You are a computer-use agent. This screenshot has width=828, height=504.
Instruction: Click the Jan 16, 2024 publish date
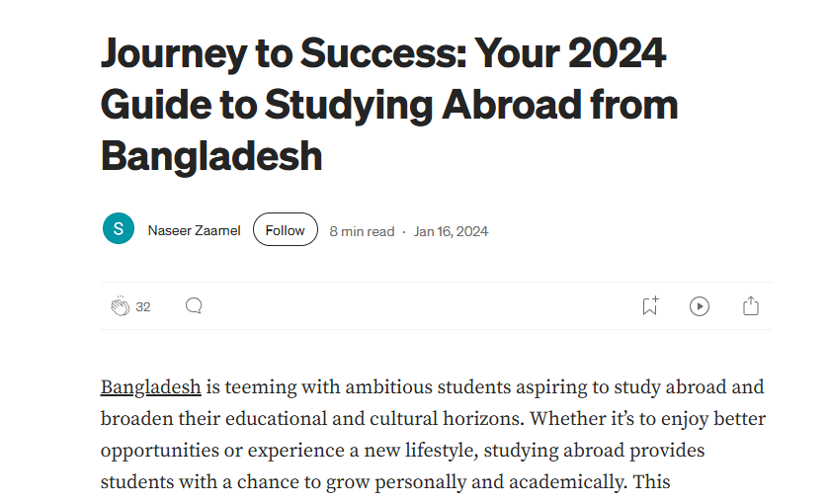coord(451,231)
